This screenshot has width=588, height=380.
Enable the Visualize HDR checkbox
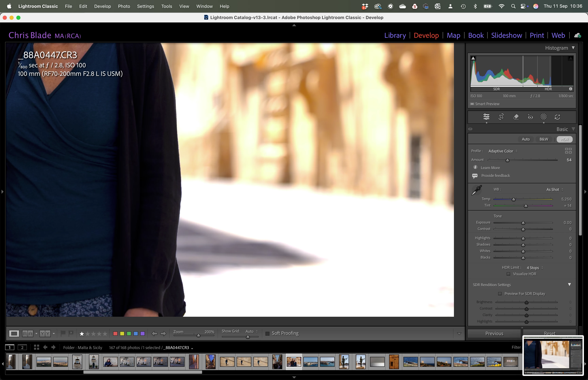pyautogui.click(x=508, y=274)
